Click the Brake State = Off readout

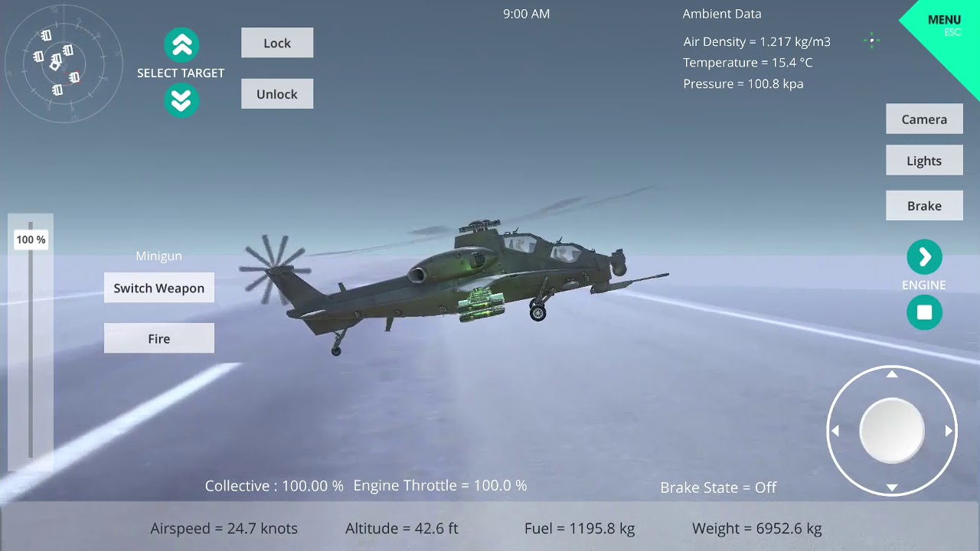point(718,487)
